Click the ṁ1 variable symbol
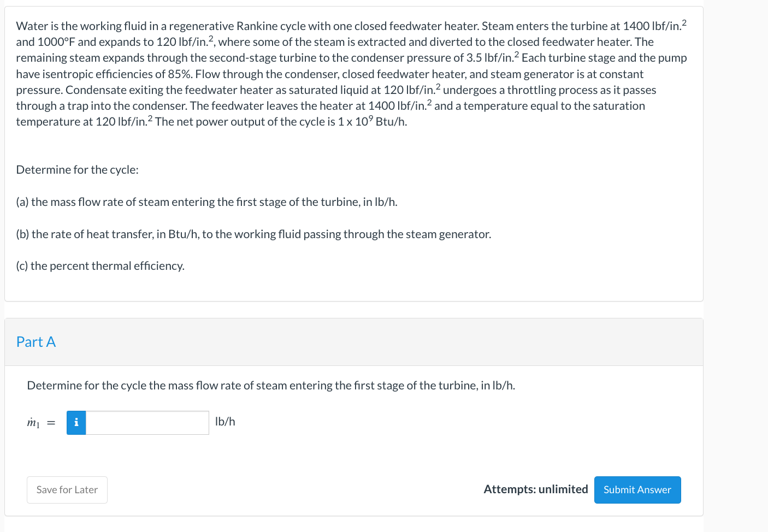 (33, 423)
